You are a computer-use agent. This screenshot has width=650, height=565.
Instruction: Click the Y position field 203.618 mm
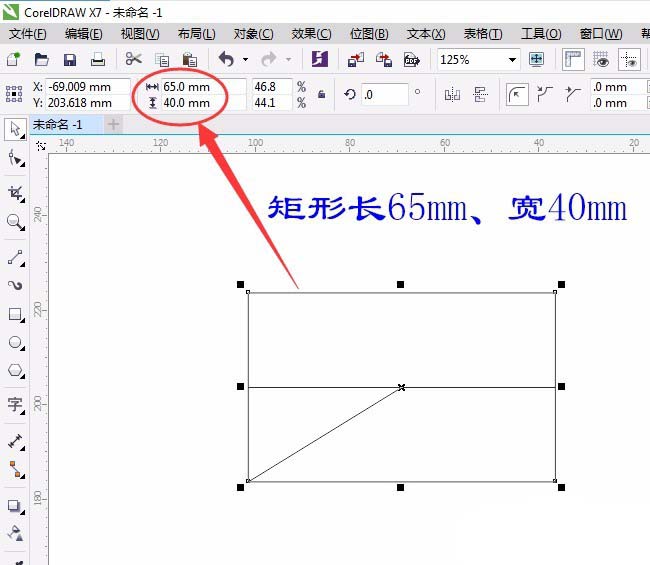point(88,102)
